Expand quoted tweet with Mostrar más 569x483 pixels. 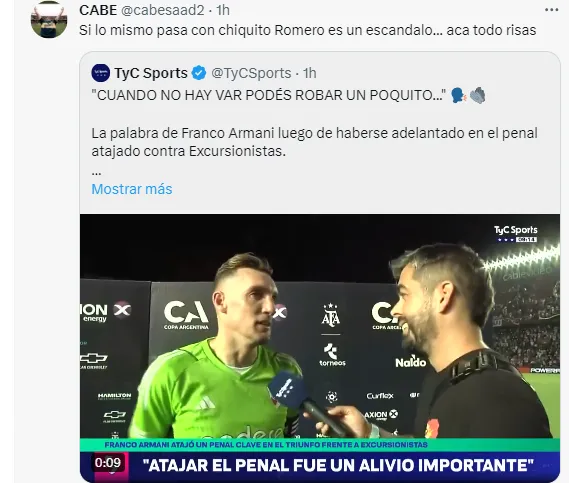point(132,189)
